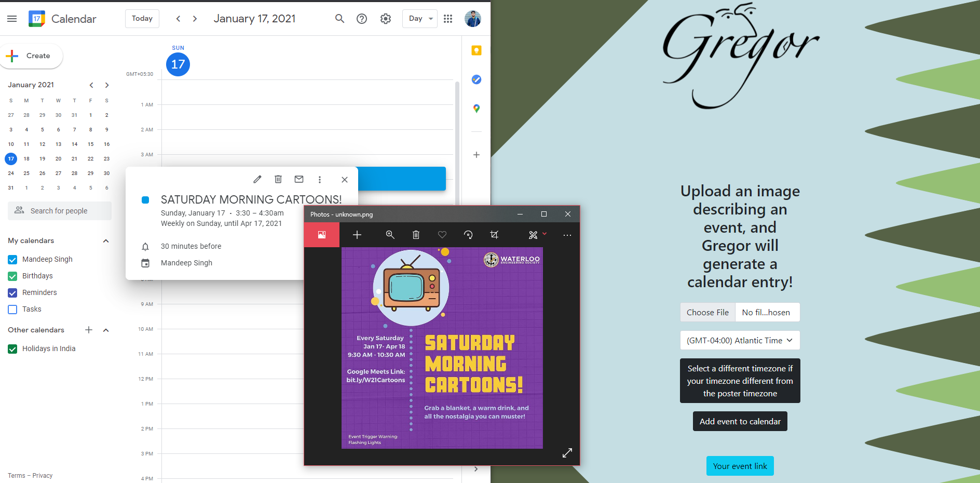This screenshot has height=483, width=980.
Task: Close the event details popup
Action: coord(345,179)
